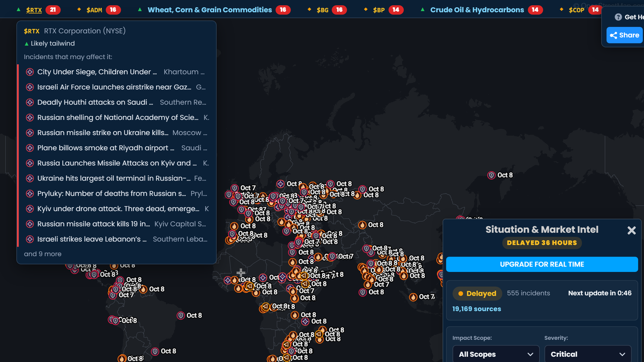Screen dimensions: 644x362
Task: Click the Delayed status pill
Action: (477, 294)
